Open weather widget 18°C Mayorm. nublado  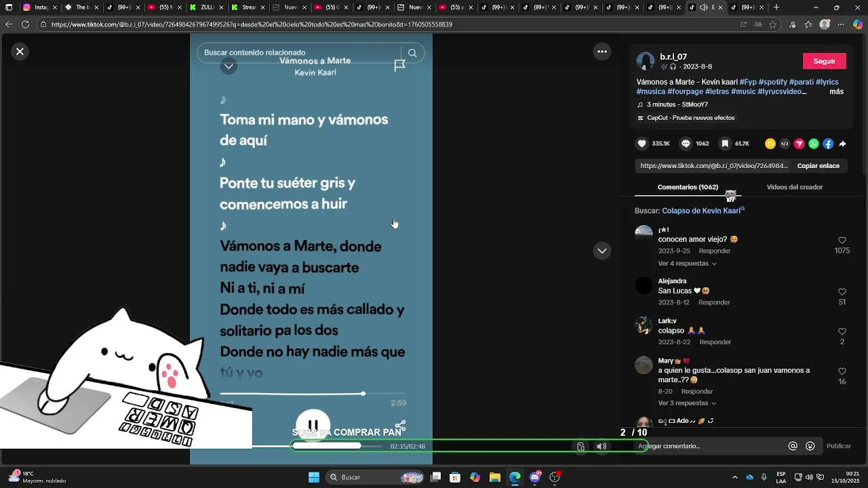click(x=37, y=477)
